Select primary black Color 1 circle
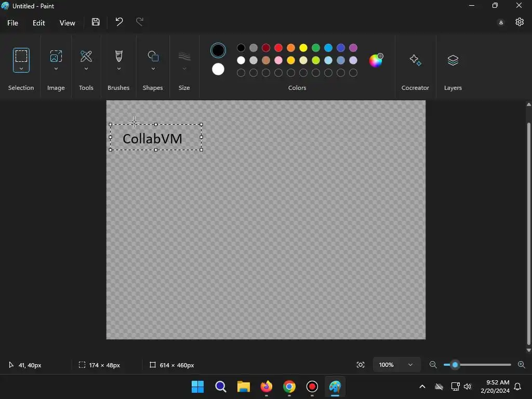The image size is (532, 399). point(218,50)
